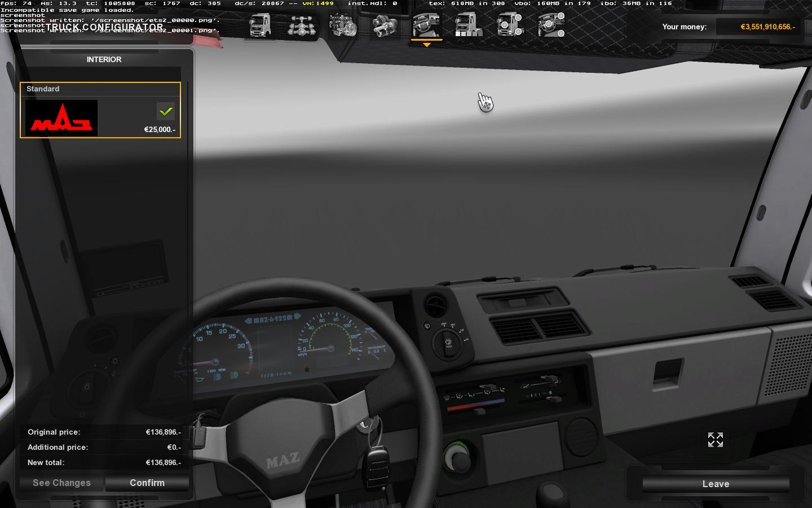Open the cabin selection category

[x=260, y=25]
